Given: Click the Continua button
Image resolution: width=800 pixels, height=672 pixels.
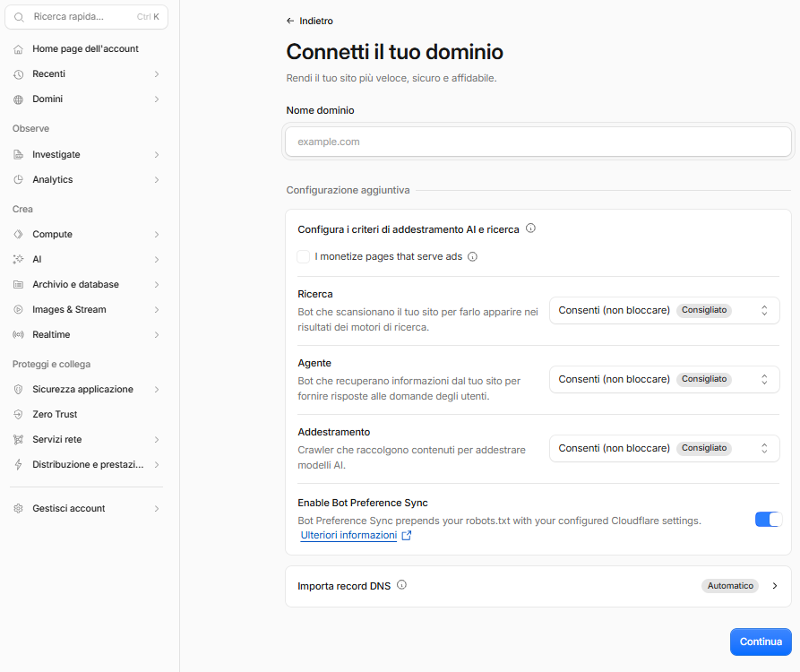Looking at the screenshot, I should click(761, 642).
